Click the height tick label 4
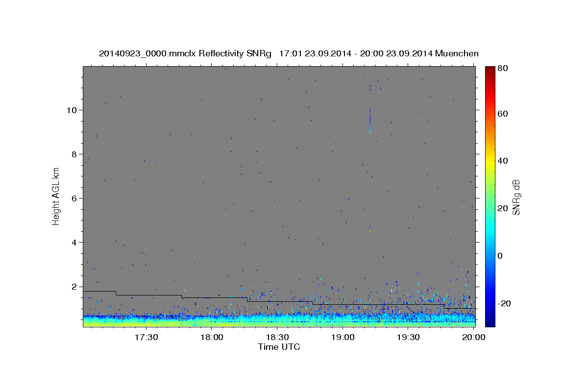This screenshot has height=392, width=588. click(x=75, y=243)
